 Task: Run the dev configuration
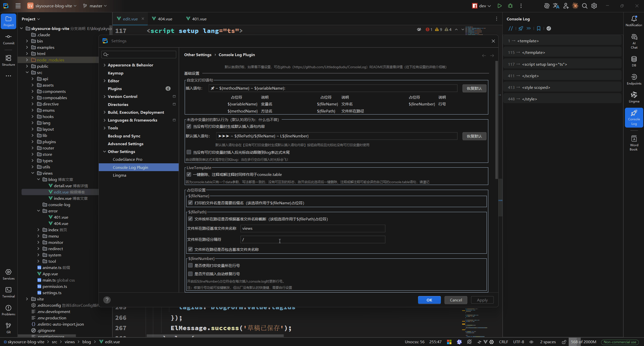click(499, 6)
